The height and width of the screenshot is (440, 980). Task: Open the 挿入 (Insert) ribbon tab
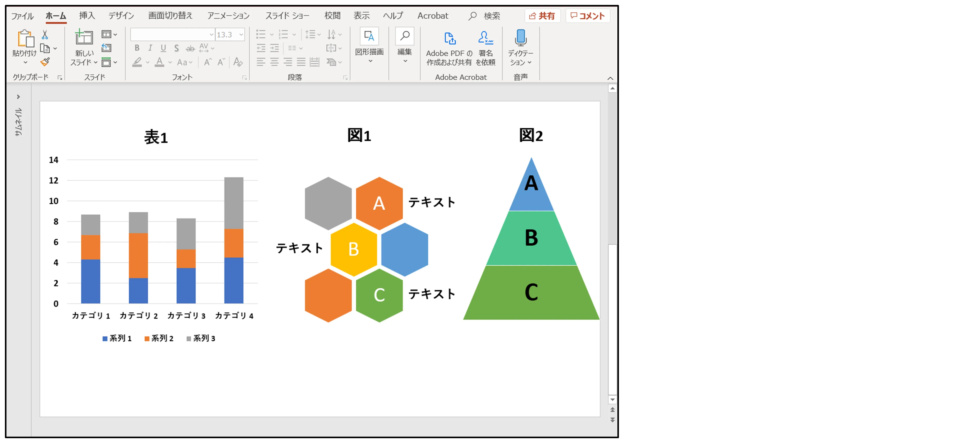click(87, 16)
